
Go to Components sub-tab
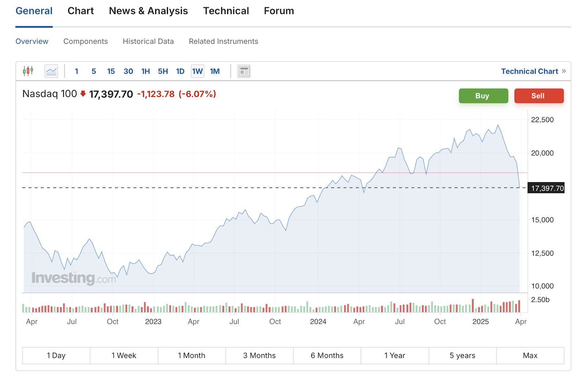click(x=86, y=42)
